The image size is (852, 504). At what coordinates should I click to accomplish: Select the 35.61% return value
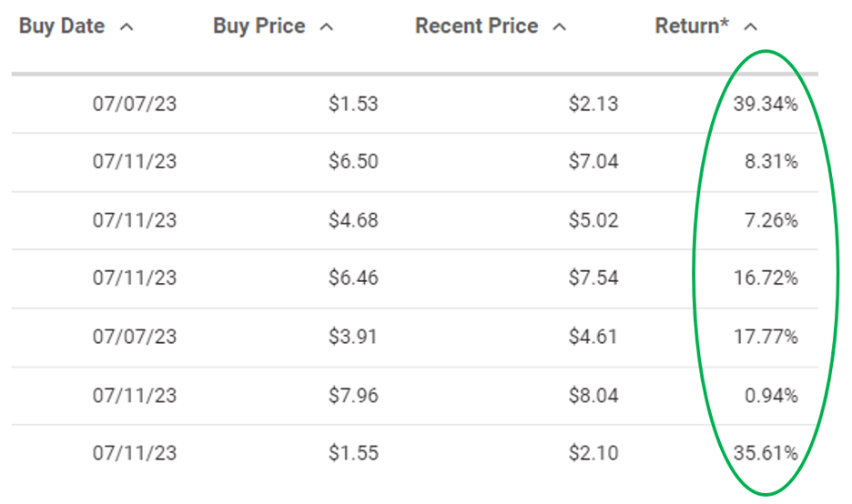765,453
